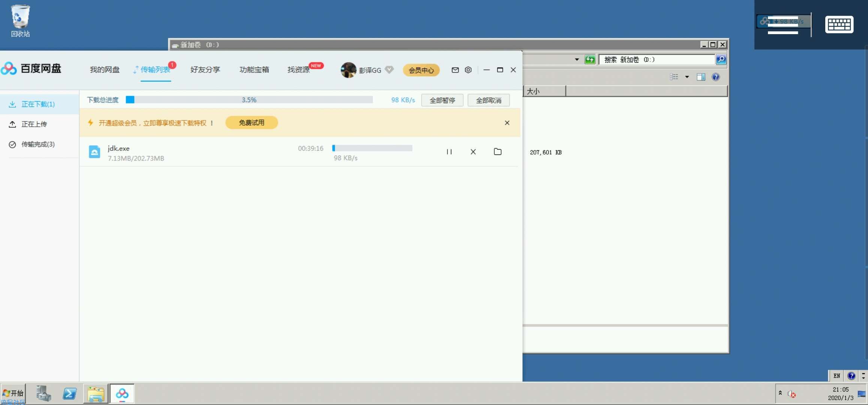Click the Explorer search input field

(657, 60)
